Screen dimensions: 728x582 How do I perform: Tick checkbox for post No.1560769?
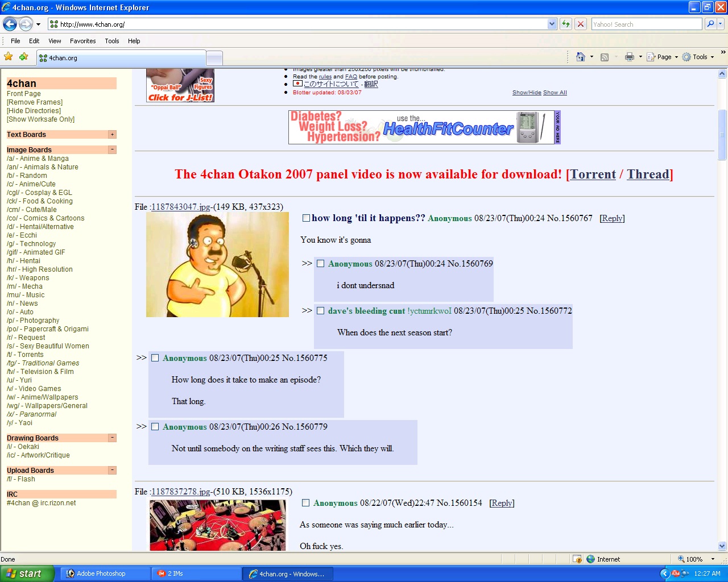click(320, 264)
